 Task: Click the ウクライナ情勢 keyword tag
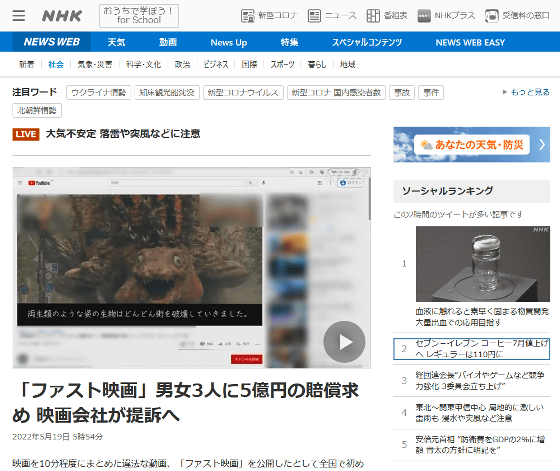click(99, 92)
